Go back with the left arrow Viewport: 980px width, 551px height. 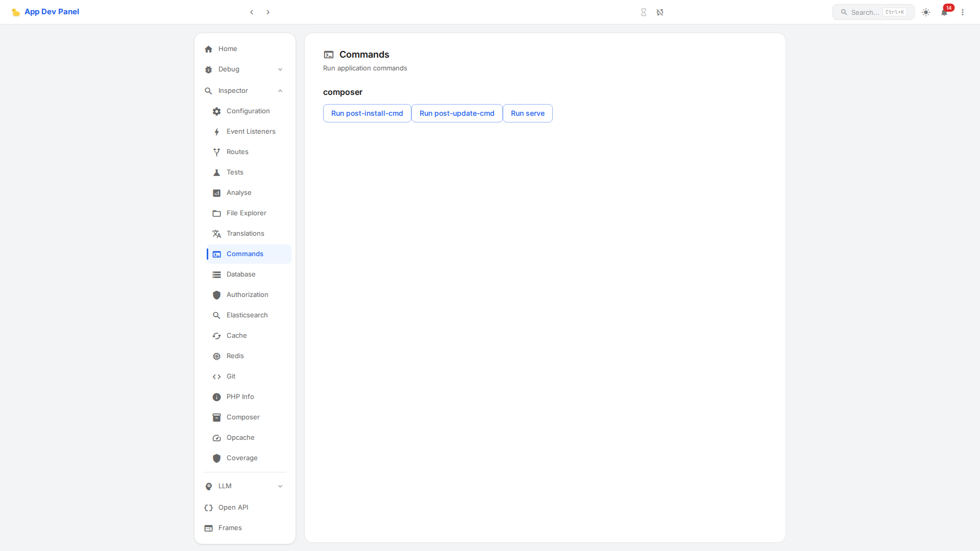[252, 12]
